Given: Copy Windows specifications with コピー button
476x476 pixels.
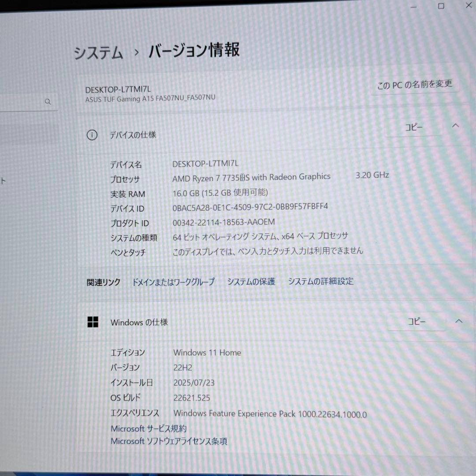Looking at the screenshot, I should coord(416,321).
